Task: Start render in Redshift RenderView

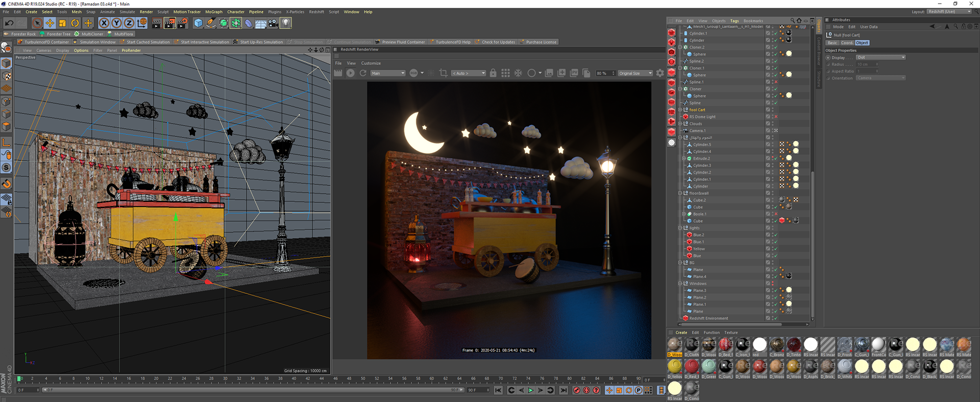Action: (x=351, y=73)
